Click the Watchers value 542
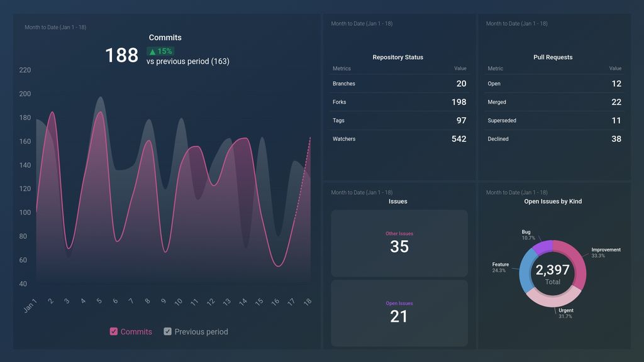This screenshot has width=644, height=362. point(458,139)
